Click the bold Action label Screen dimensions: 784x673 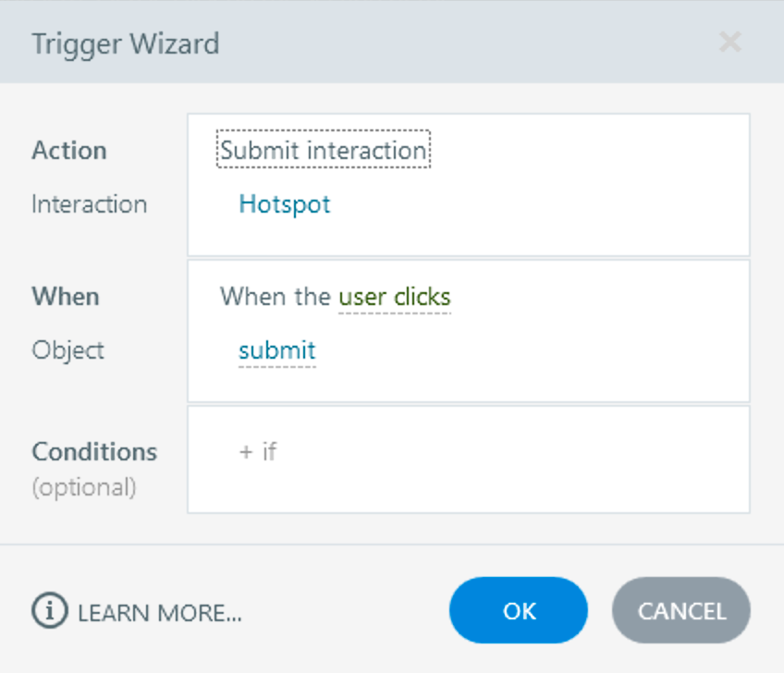pyautogui.click(x=69, y=151)
